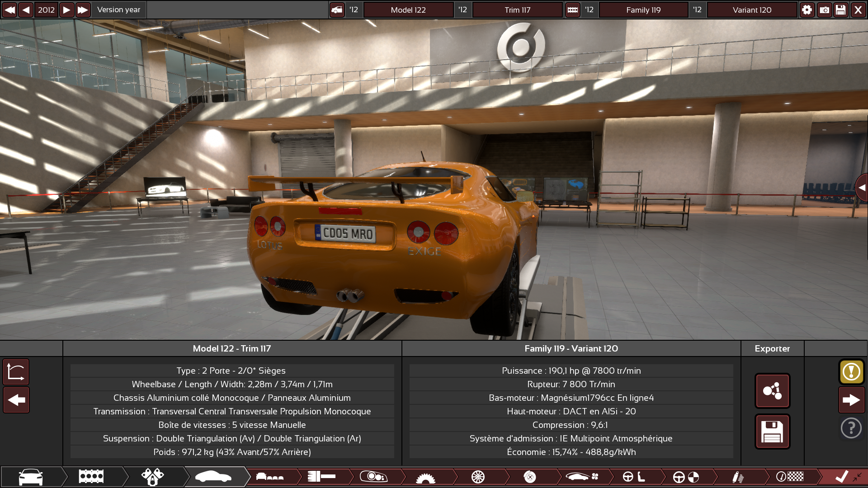Open the gearbox gear tab
The width and height of the screenshot is (868, 488).
[425, 477]
